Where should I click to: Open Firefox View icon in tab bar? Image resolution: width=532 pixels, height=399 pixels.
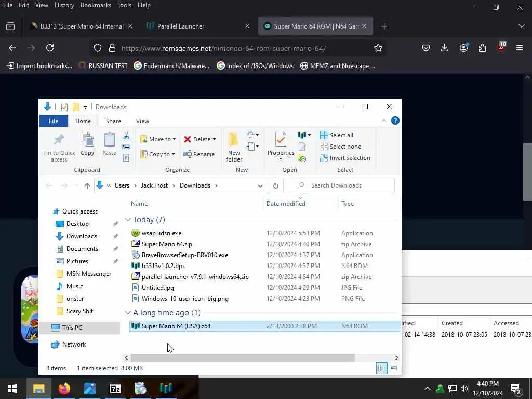point(10,26)
